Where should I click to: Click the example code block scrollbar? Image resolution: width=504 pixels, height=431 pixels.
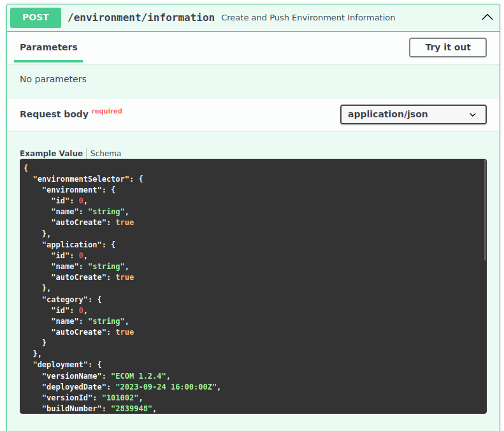[485, 210]
